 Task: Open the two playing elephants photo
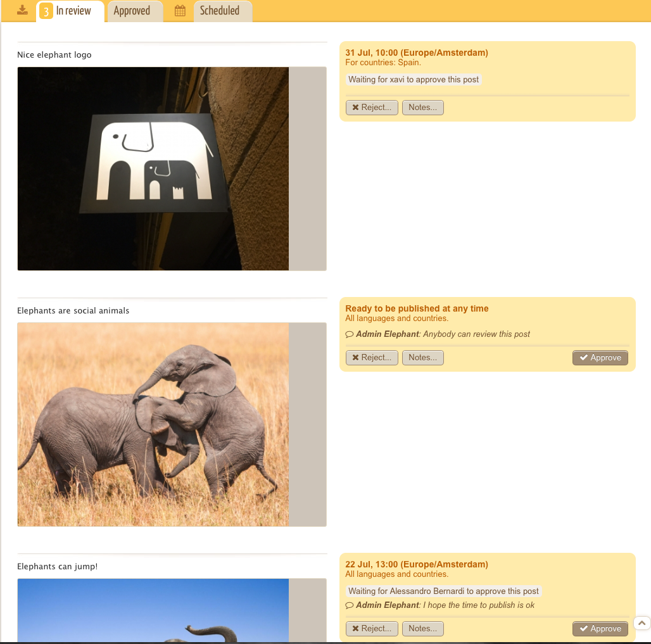pyautogui.click(x=153, y=424)
